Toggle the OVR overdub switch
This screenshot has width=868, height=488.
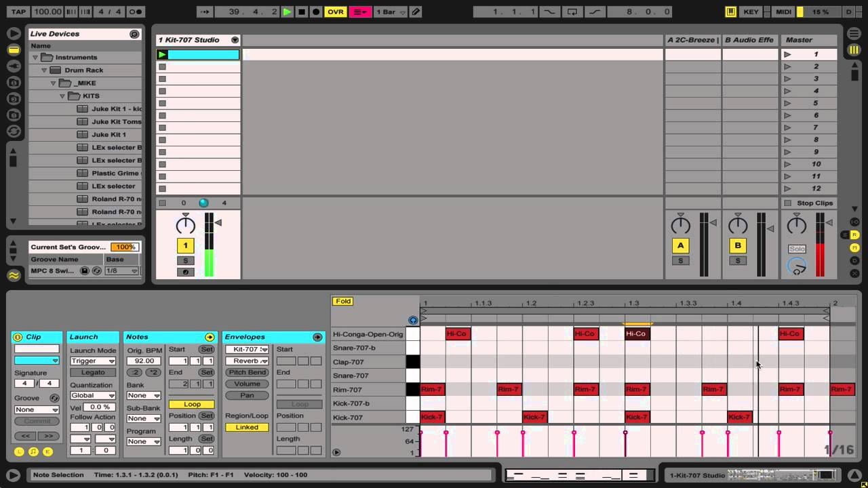pos(335,12)
